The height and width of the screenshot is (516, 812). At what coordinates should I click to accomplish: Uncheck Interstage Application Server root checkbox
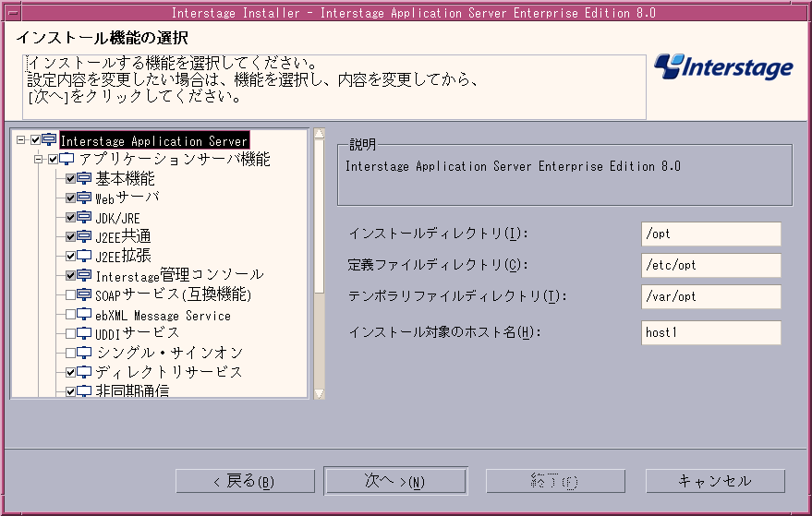click(x=35, y=139)
